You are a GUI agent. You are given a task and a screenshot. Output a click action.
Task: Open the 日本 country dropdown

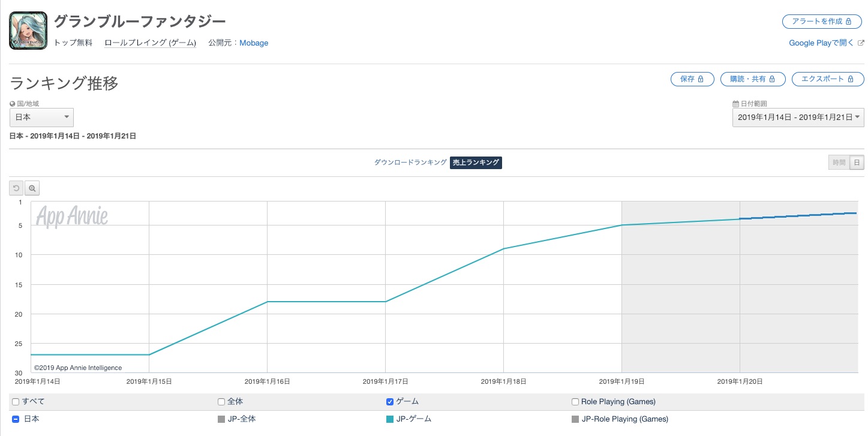click(x=41, y=118)
